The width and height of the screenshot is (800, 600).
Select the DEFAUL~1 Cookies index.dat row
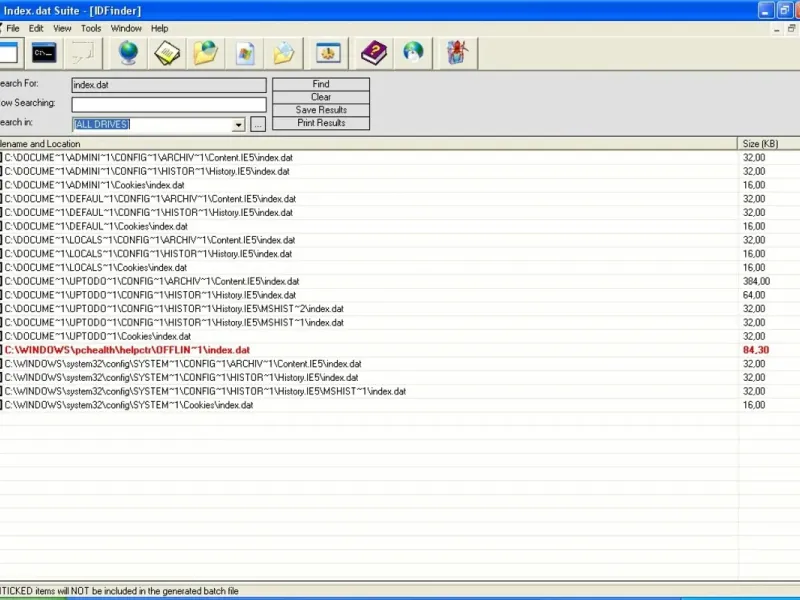[x=400, y=227]
